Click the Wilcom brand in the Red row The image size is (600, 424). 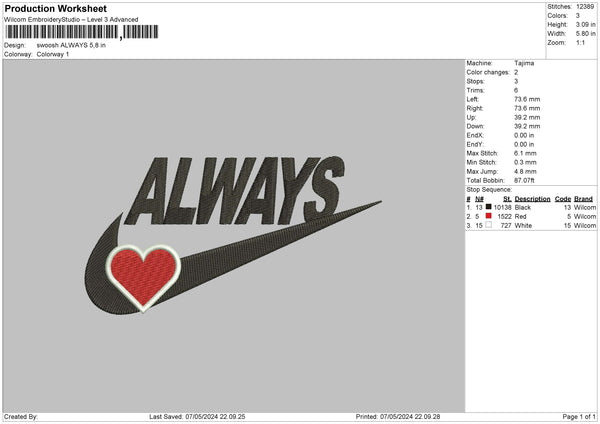click(585, 217)
